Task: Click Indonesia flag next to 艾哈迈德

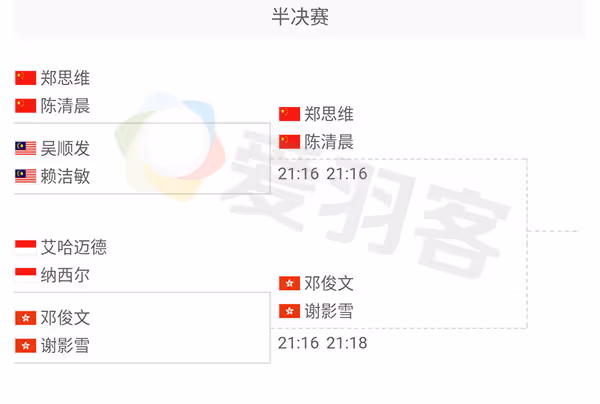Action: [x=26, y=248]
